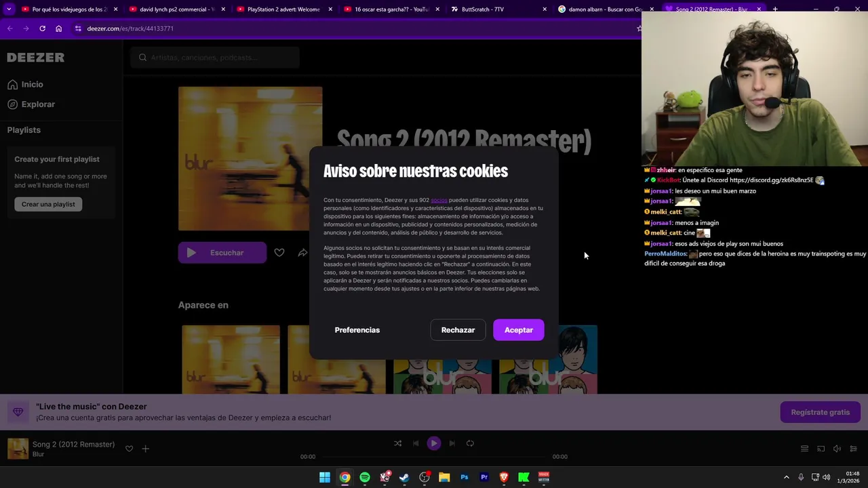View site information icon in address bar

[x=78, y=28]
